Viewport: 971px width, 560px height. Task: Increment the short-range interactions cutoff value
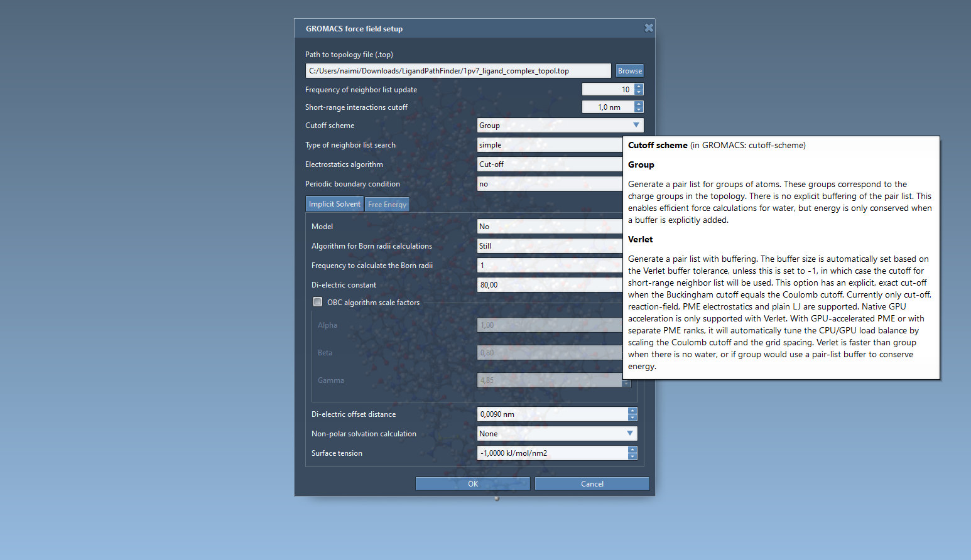pyautogui.click(x=639, y=104)
